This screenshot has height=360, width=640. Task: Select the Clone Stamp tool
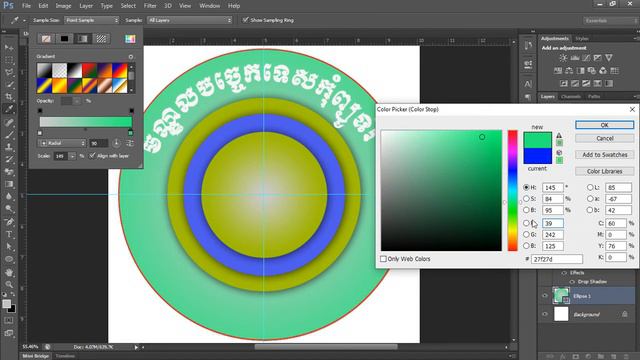tap(9, 147)
